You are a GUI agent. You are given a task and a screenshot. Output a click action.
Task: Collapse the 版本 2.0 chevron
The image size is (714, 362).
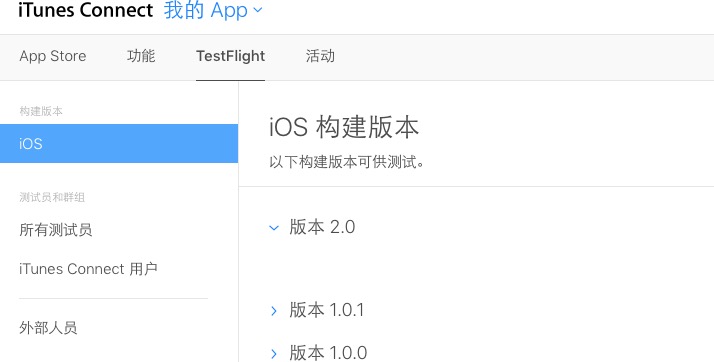[x=274, y=227]
